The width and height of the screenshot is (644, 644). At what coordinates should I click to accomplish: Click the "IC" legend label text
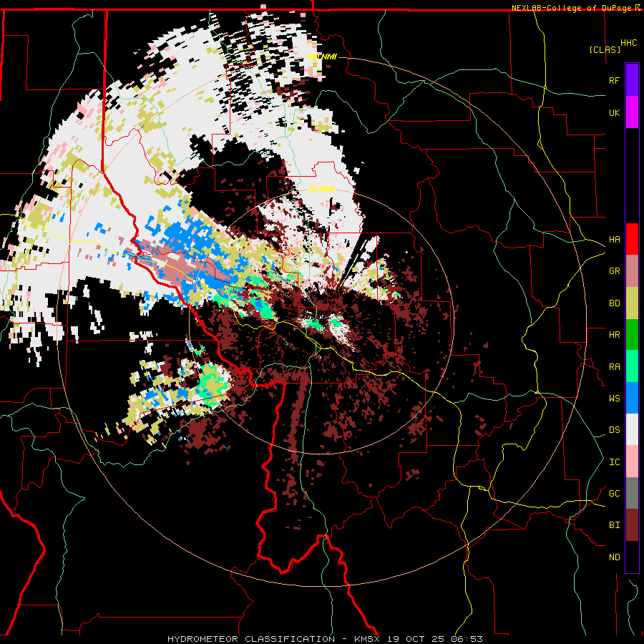(x=614, y=462)
